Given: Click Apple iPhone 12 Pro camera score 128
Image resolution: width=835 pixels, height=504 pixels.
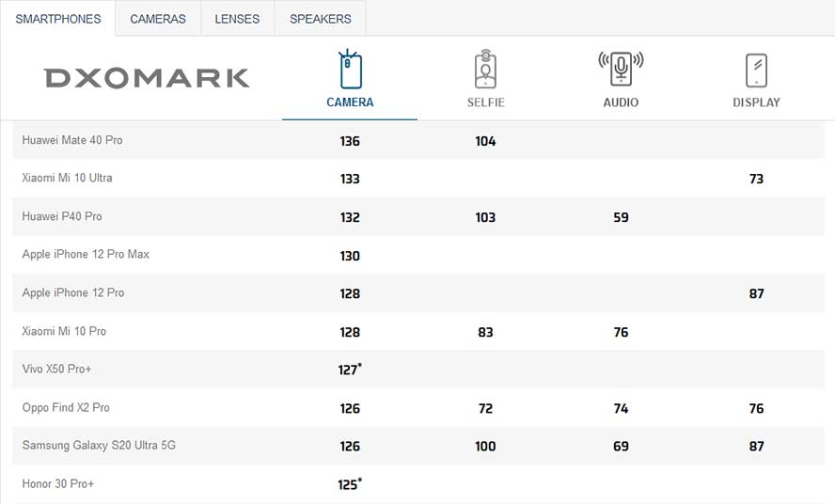Looking at the screenshot, I should point(350,293).
